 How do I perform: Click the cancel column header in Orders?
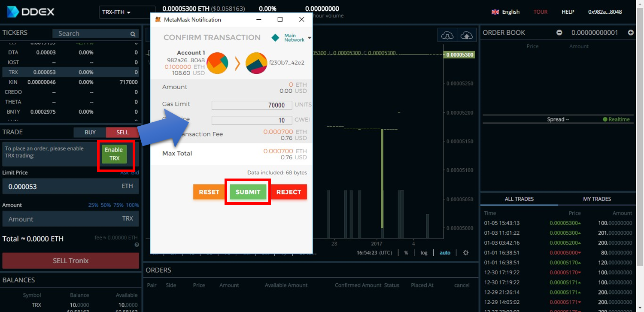pyautogui.click(x=462, y=285)
